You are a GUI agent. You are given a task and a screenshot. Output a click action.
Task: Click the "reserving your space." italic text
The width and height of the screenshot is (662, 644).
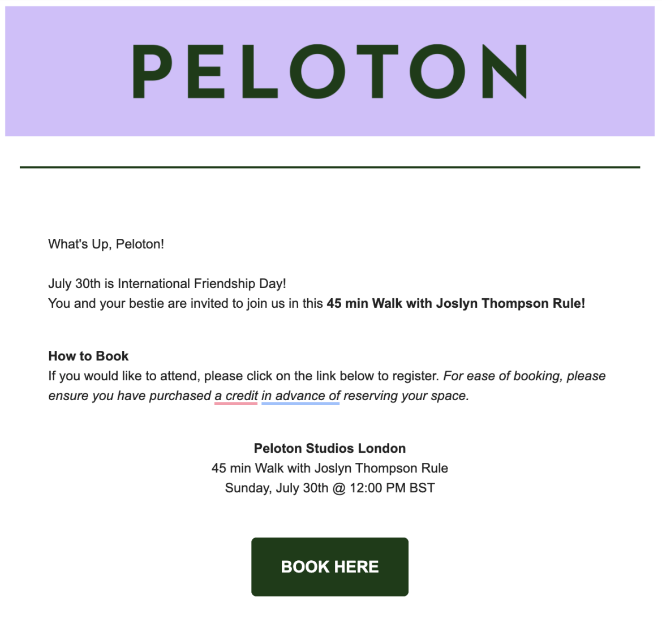[406, 396]
